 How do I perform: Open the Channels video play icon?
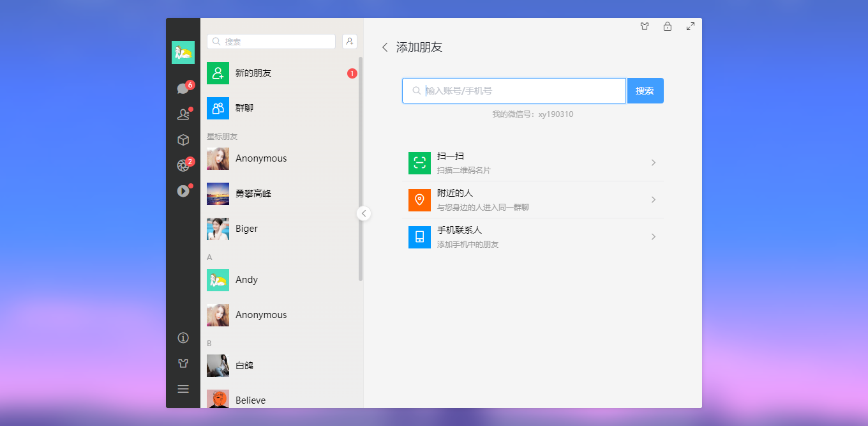point(183,189)
